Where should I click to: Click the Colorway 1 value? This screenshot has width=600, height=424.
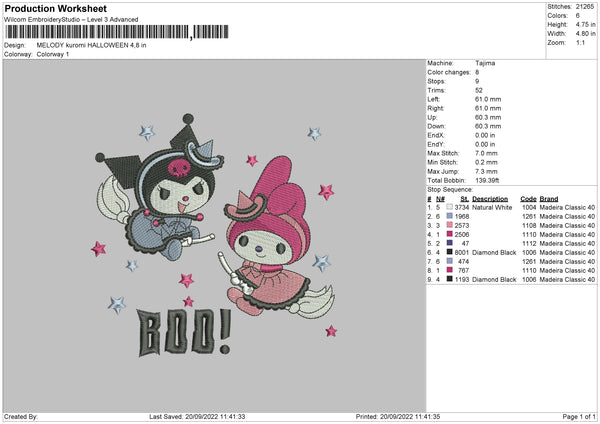pyautogui.click(x=53, y=54)
